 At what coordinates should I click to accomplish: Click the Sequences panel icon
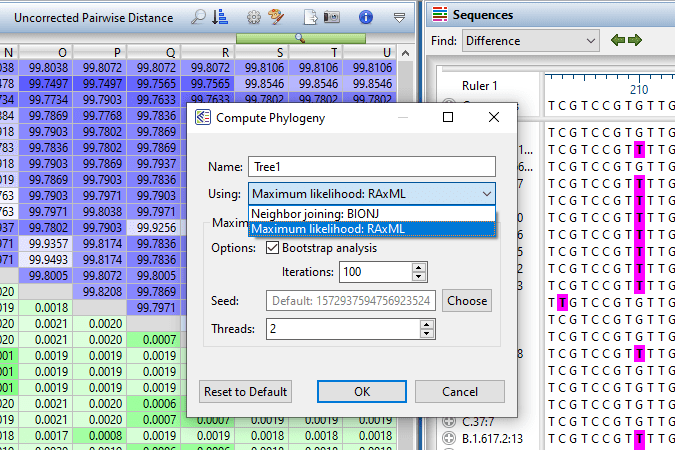440,14
